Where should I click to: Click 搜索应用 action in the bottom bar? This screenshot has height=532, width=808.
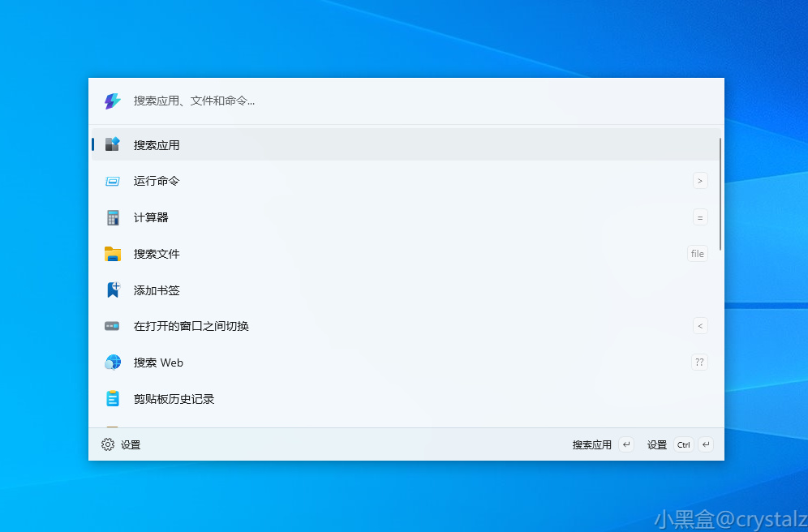tap(591, 444)
